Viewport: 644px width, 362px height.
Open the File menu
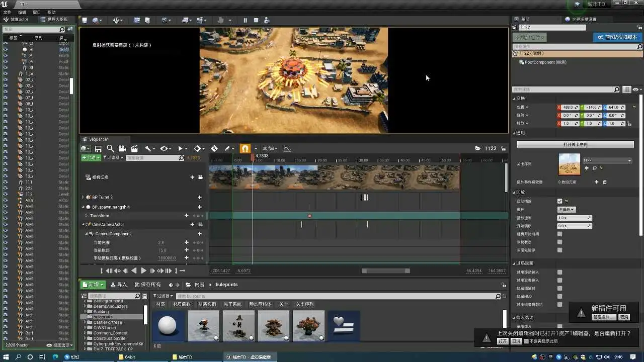[x=7, y=12]
